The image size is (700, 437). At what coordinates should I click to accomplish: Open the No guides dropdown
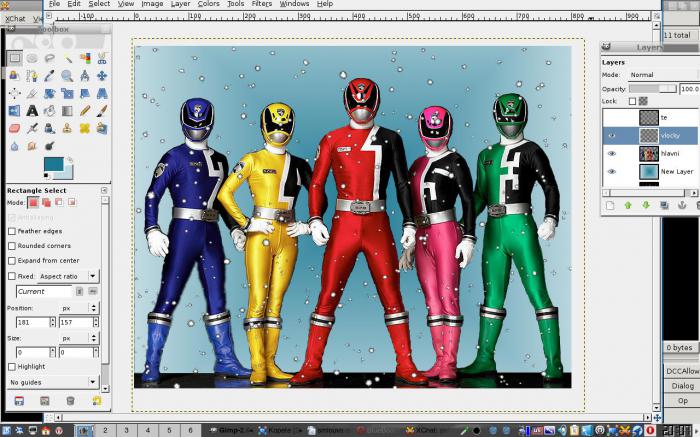(53, 383)
